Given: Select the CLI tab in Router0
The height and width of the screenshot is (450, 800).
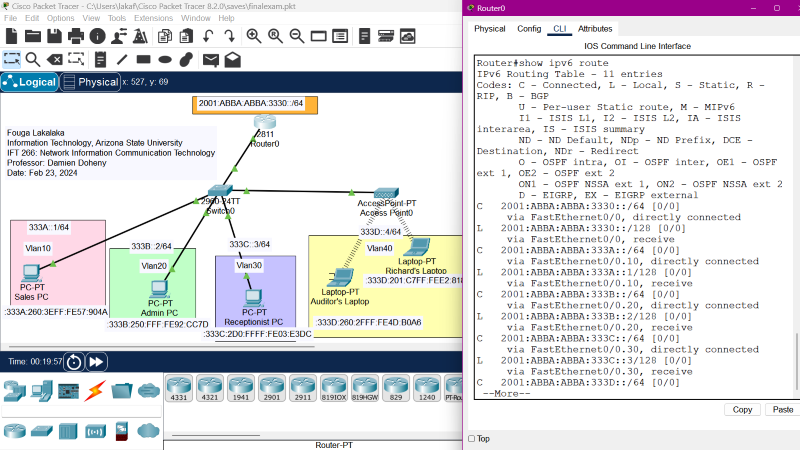Looking at the screenshot, I should pos(559,29).
